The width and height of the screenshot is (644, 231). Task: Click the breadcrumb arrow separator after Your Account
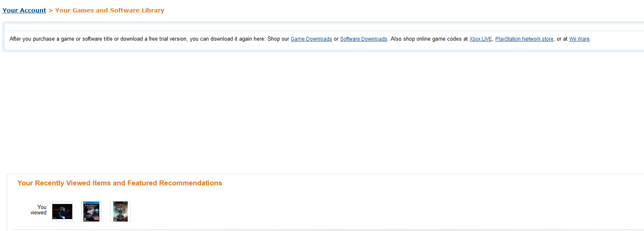click(51, 10)
